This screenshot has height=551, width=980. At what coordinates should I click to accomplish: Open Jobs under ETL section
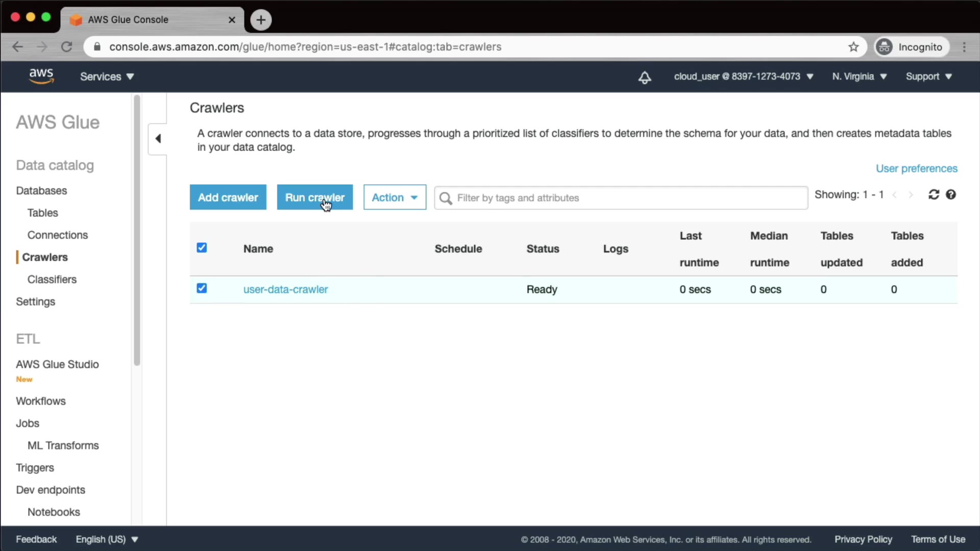point(28,423)
